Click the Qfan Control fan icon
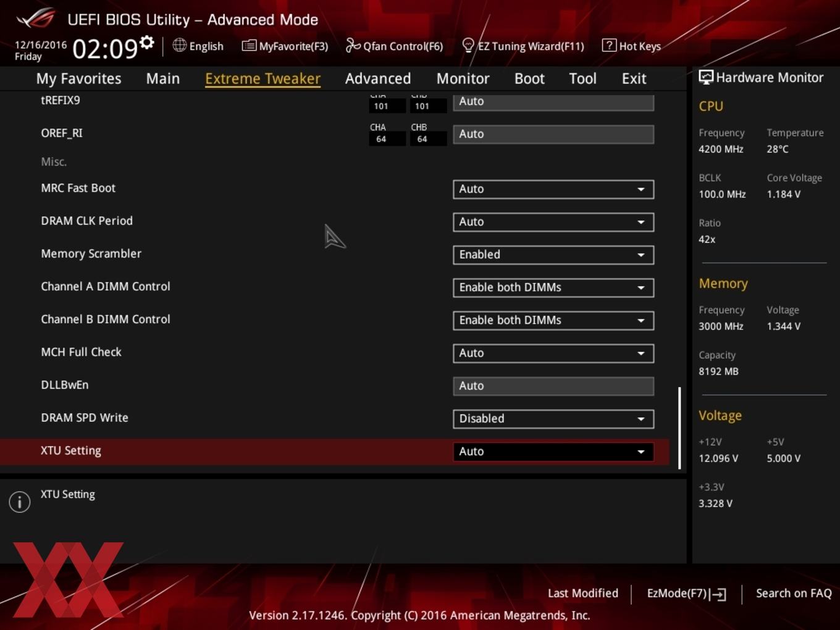The width and height of the screenshot is (840, 630). coord(353,45)
